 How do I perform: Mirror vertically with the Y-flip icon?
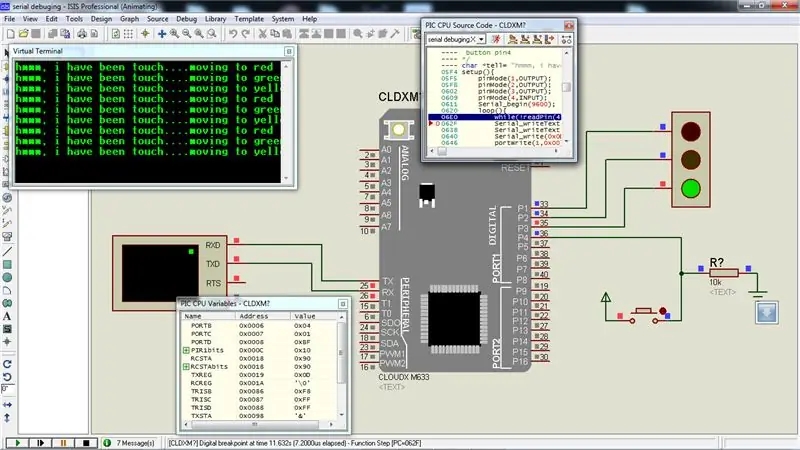(x=7, y=417)
